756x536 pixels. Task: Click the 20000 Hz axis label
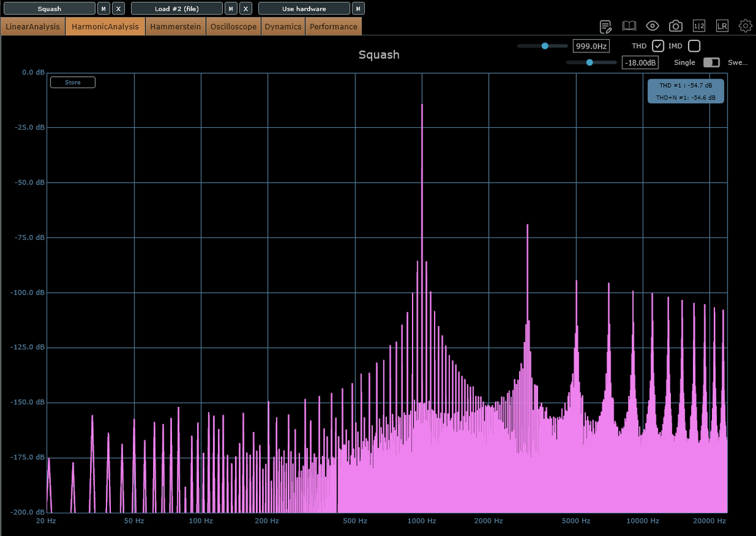pos(708,521)
